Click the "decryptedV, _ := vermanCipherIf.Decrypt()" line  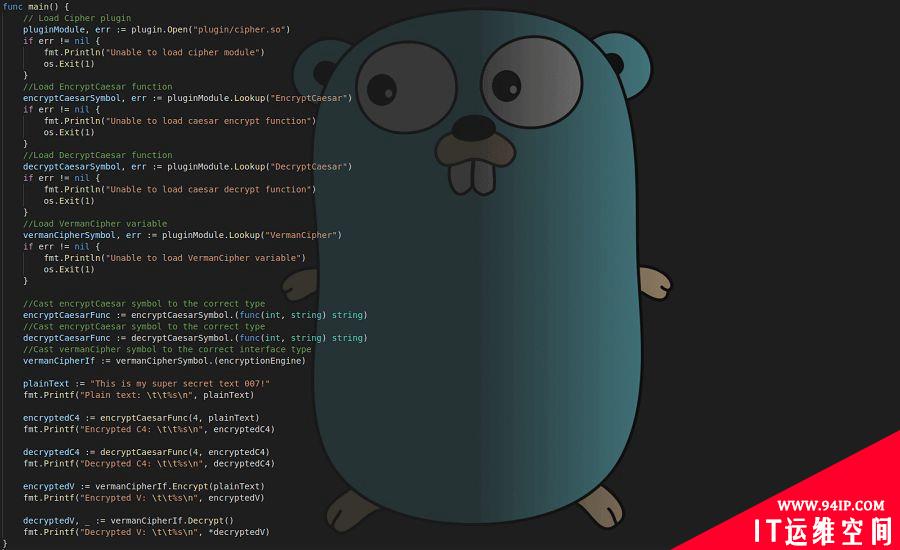pyautogui.click(x=129, y=521)
